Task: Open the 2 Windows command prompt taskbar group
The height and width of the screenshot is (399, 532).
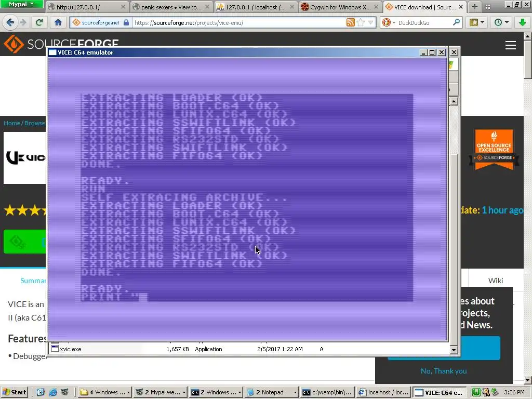Action: 216,392
